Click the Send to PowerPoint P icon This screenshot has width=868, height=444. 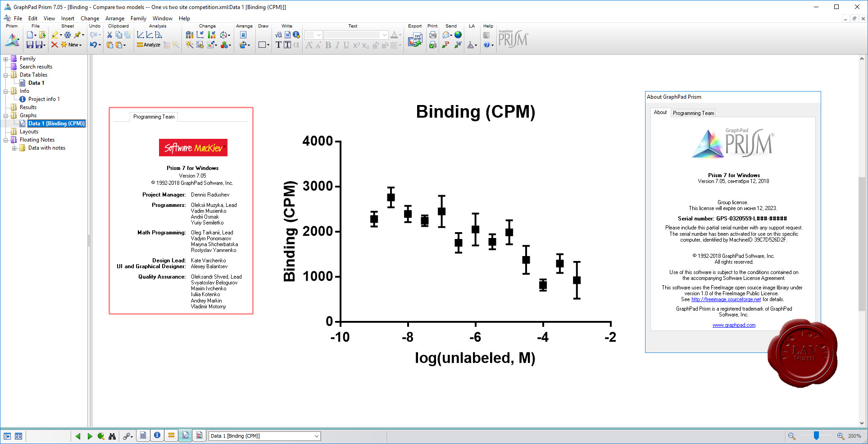[x=445, y=45]
